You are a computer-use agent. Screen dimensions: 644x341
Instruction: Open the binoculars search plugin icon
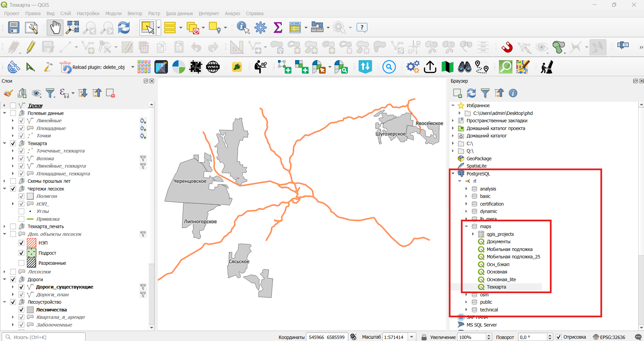coord(465,67)
